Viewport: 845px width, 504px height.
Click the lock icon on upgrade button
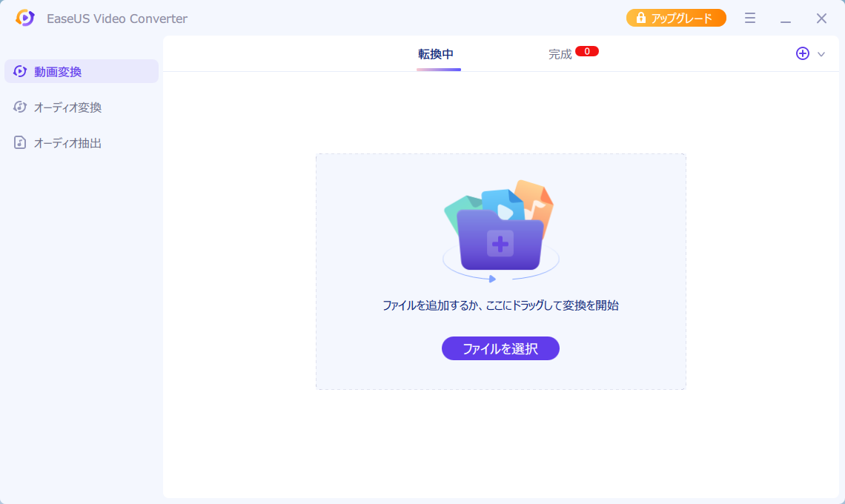640,19
